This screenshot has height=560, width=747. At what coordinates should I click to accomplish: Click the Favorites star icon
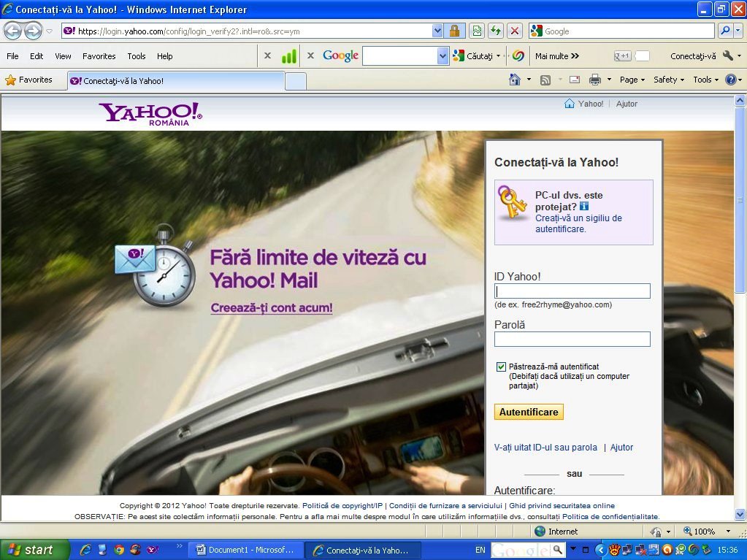(x=10, y=80)
